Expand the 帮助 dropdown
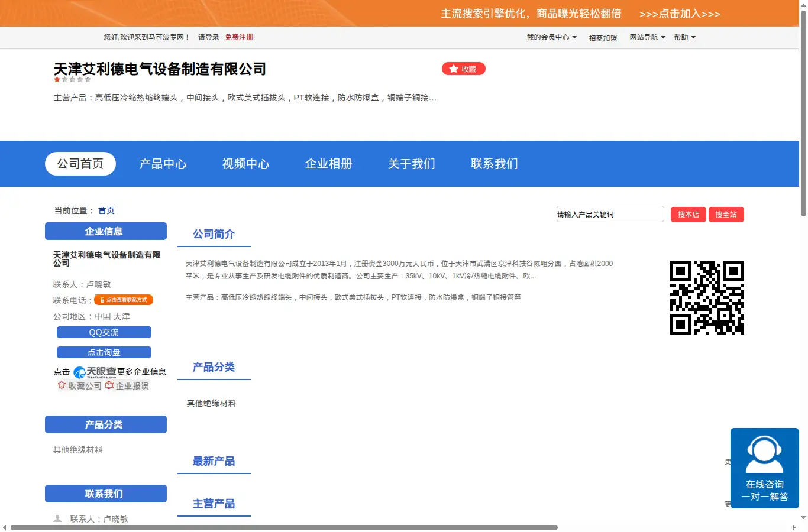 click(x=684, y=37)
